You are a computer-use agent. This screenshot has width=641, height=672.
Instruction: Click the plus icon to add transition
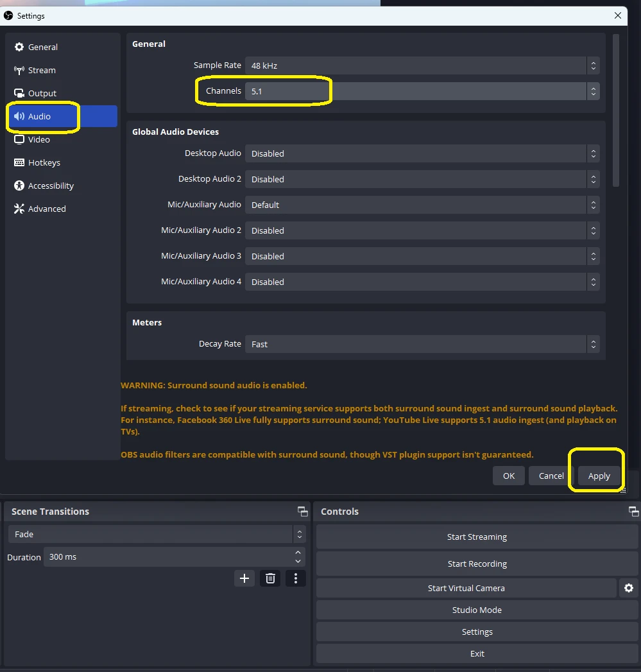(x=244, y=578)
